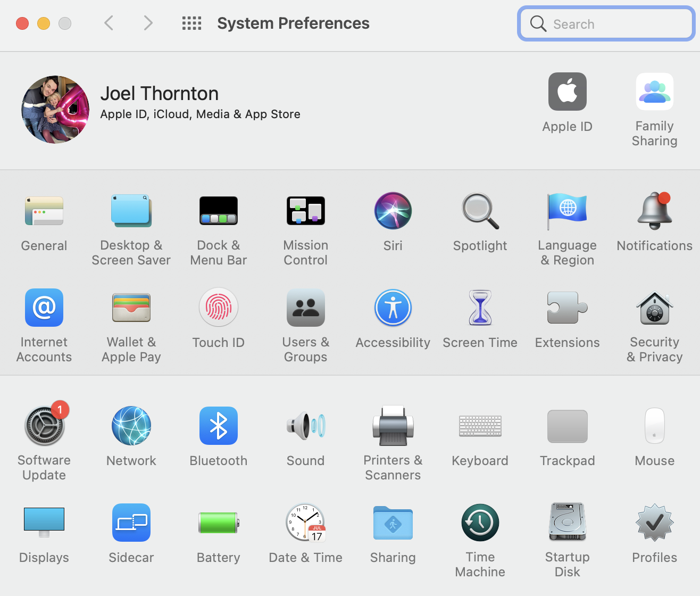The image size is (700, 596).
Task: Open Date & Time pane
Action: (306, 523)
